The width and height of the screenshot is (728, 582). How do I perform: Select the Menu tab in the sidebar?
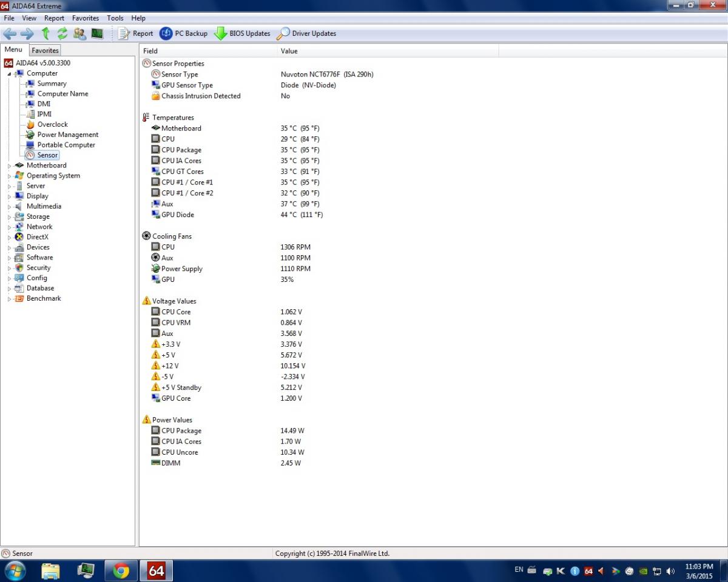pyautogui.click(x=13, y=50)
